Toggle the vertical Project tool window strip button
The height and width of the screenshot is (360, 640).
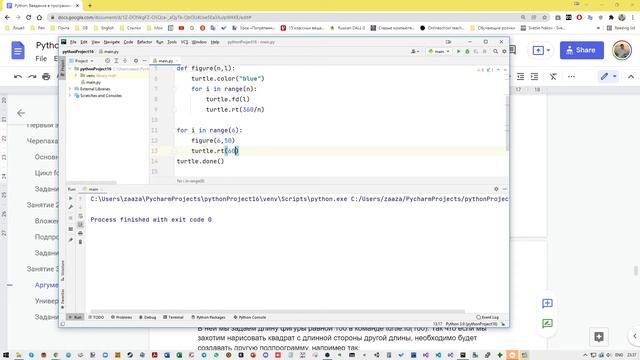click(x=62, y=67)
